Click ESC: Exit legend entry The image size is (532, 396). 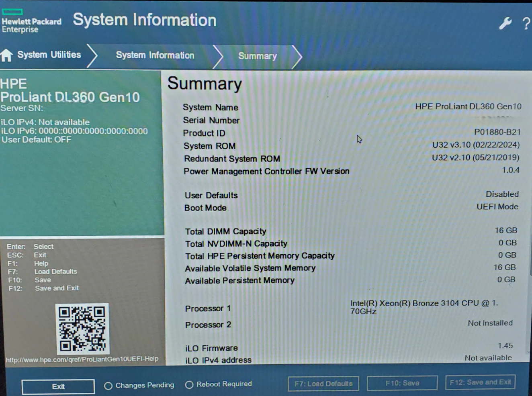pos(27,255)
